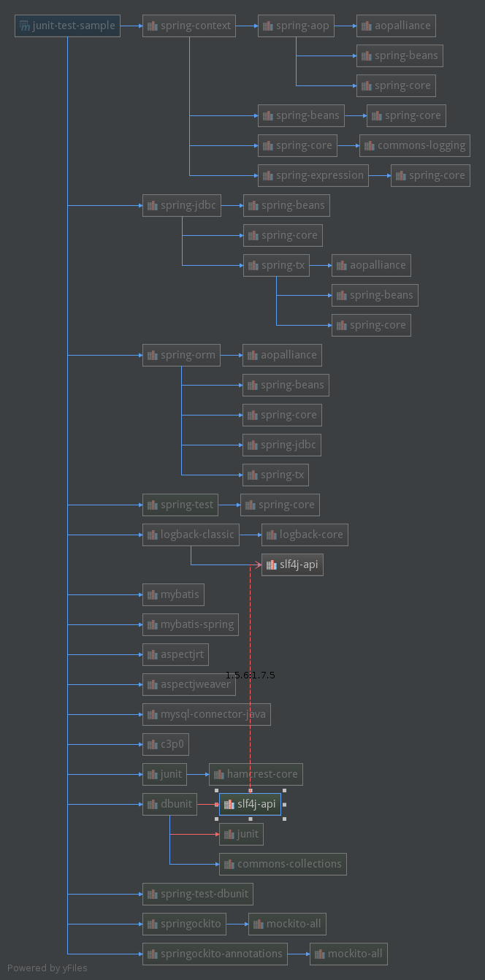Click junit node under dbunit

(242, 834)
